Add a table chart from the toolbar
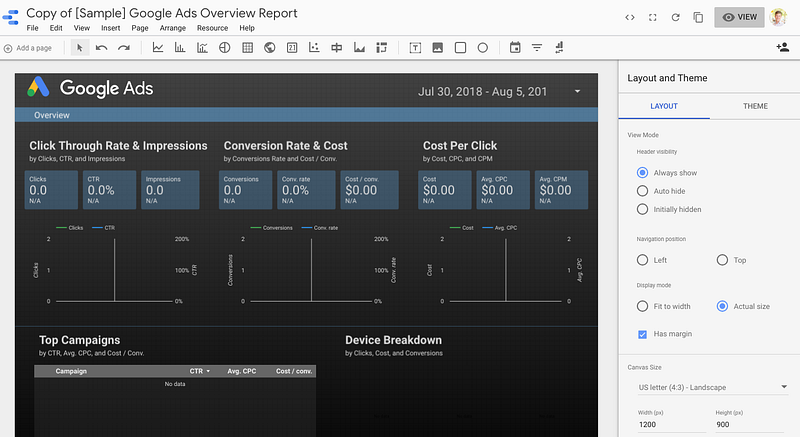The height and width of the screenshot is (437, 800). [247, 47]
